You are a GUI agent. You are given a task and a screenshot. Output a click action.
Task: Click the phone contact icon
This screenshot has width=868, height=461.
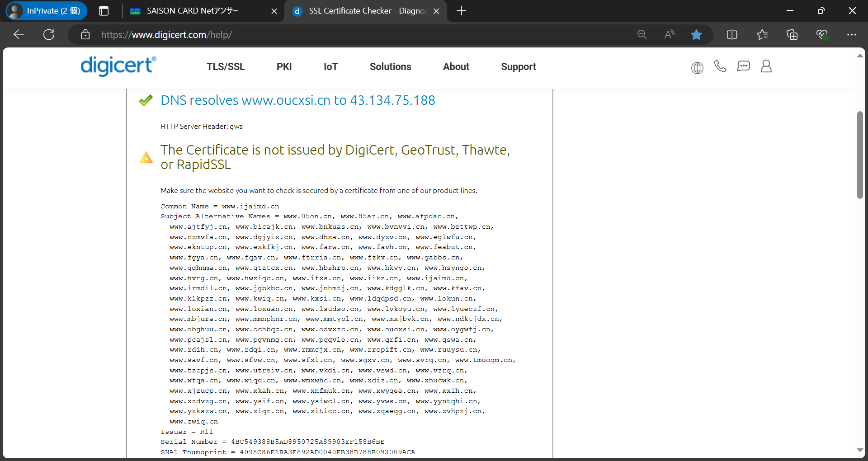pos(720,66)
